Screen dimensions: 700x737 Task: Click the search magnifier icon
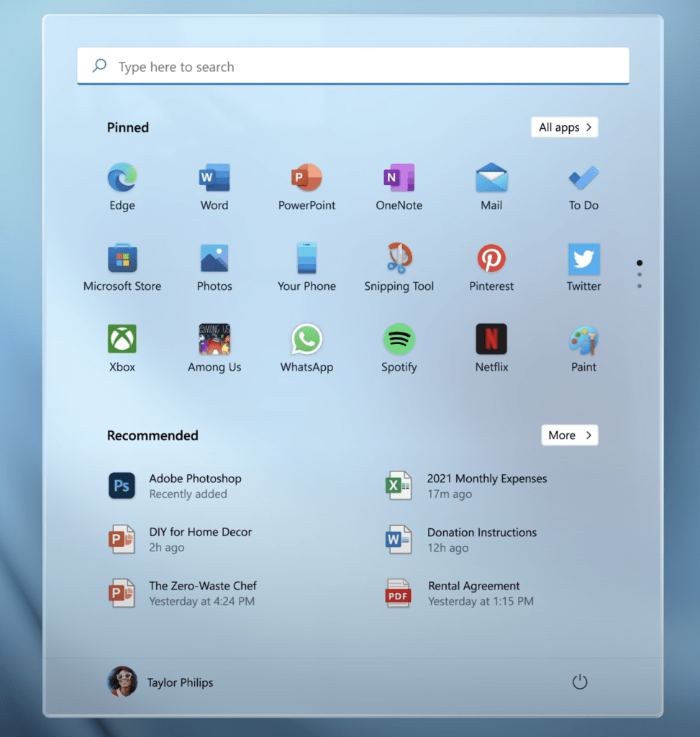[x=99, y=65]
